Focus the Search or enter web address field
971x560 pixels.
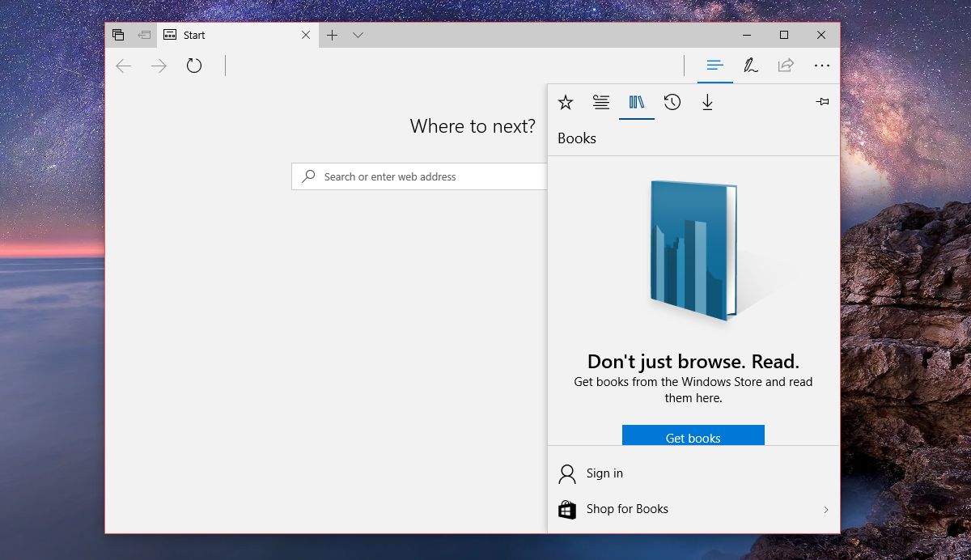point(419,176)
